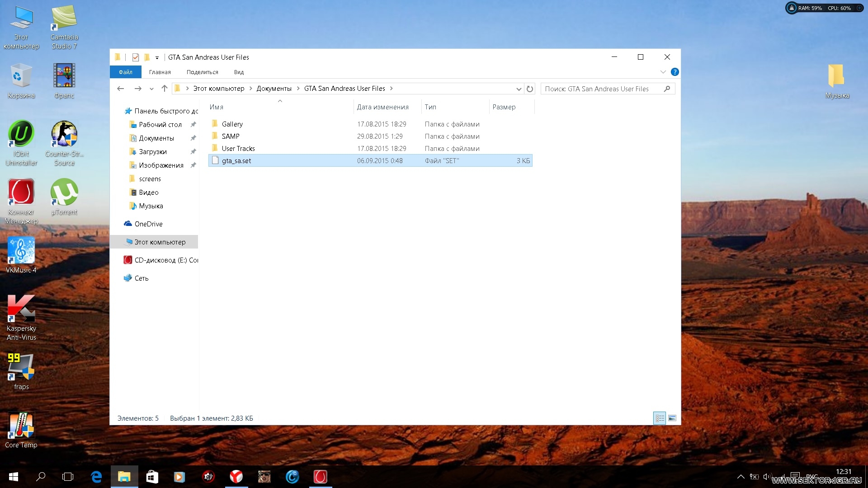Open the Windows Start menu

tap(14, 477)
